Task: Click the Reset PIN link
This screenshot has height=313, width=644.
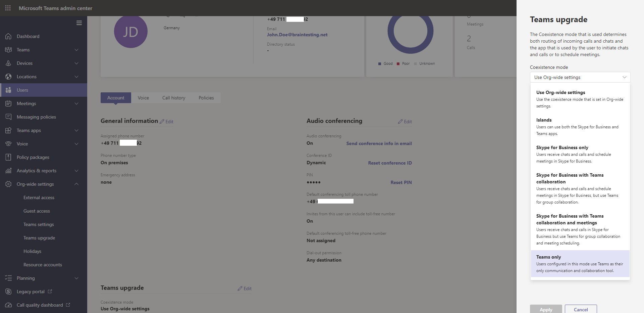Action: (x=401, y=182)
